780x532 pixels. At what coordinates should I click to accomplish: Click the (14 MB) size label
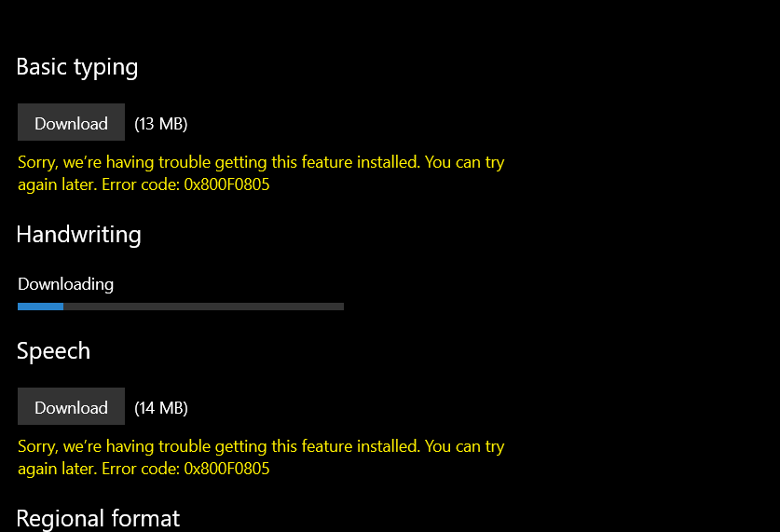[x=160, y=408]
